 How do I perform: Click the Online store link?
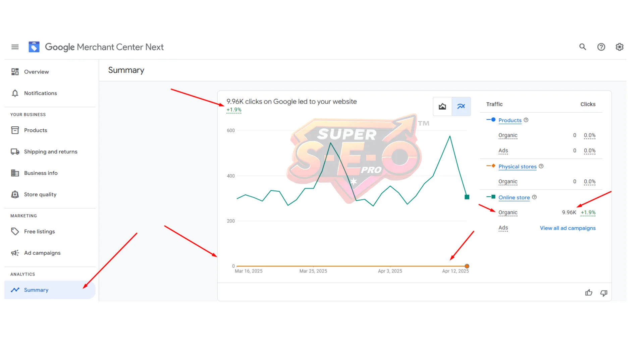tap(514, 197)
